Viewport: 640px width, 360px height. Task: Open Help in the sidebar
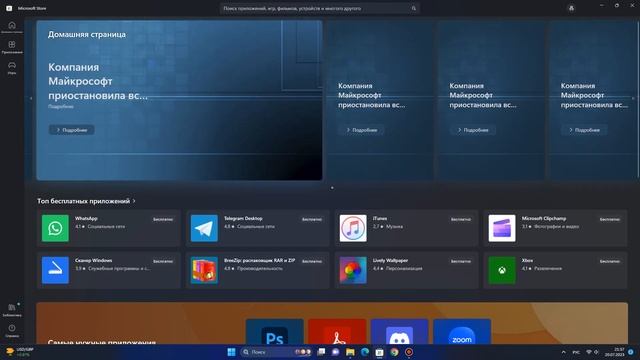click(12, 331)
